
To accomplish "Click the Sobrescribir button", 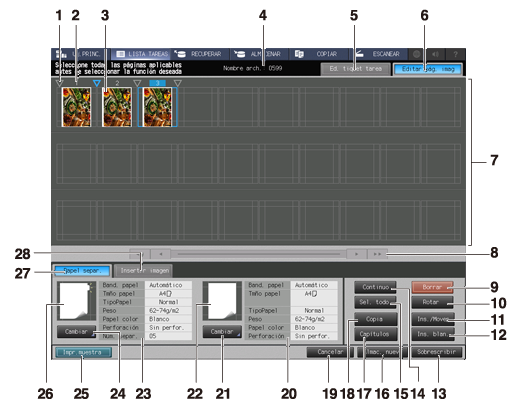I will point(437,352).
